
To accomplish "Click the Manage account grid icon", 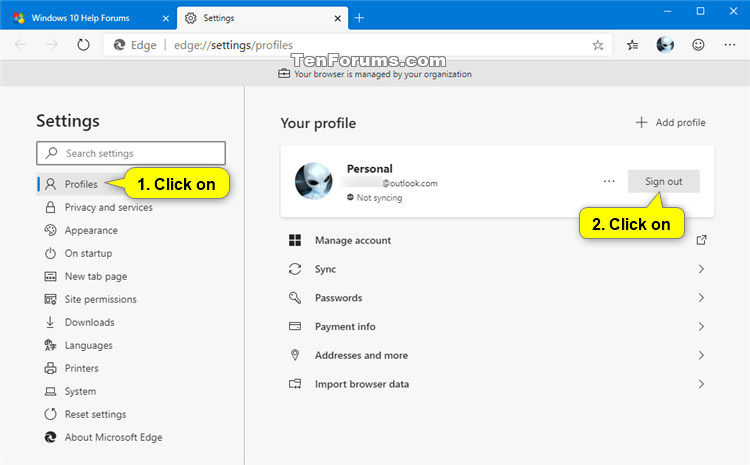I will click(x=295, y=240).
